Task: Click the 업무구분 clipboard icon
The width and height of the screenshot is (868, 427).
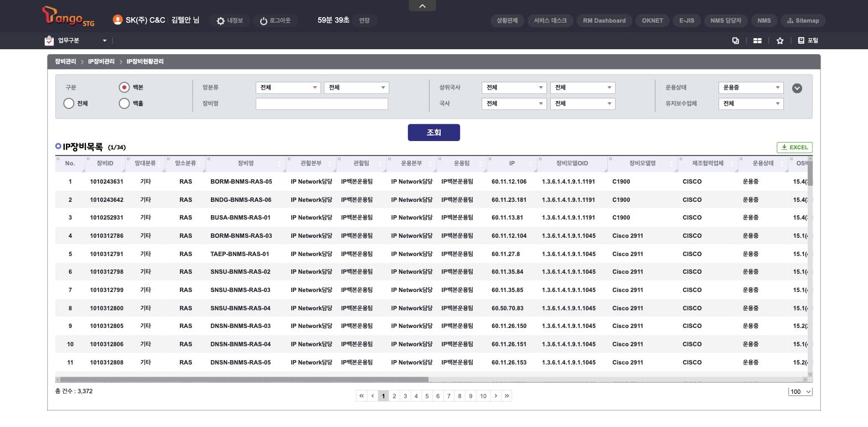Action: [x=49, y=40]
